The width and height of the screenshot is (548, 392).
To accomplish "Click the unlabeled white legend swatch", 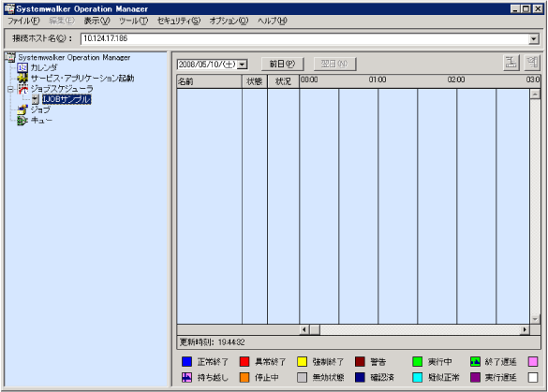I will [533, 377].
